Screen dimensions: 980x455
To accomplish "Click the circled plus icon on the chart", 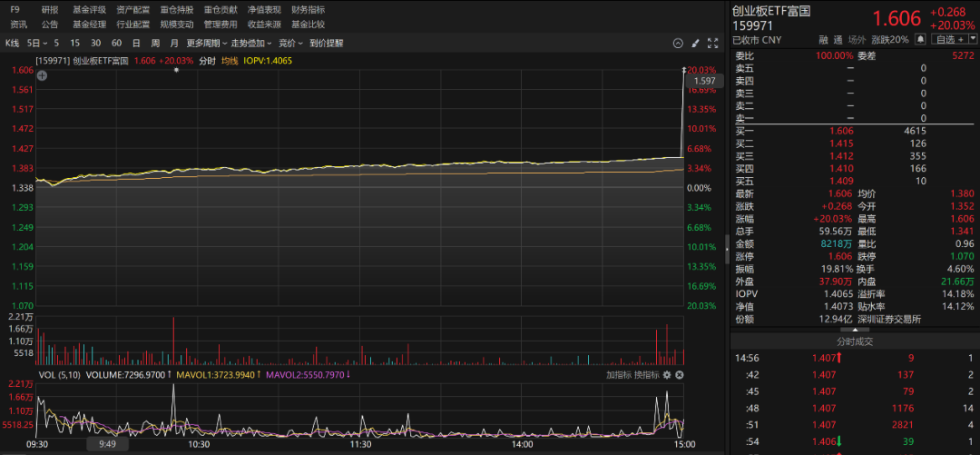I will tap(42, 75).
